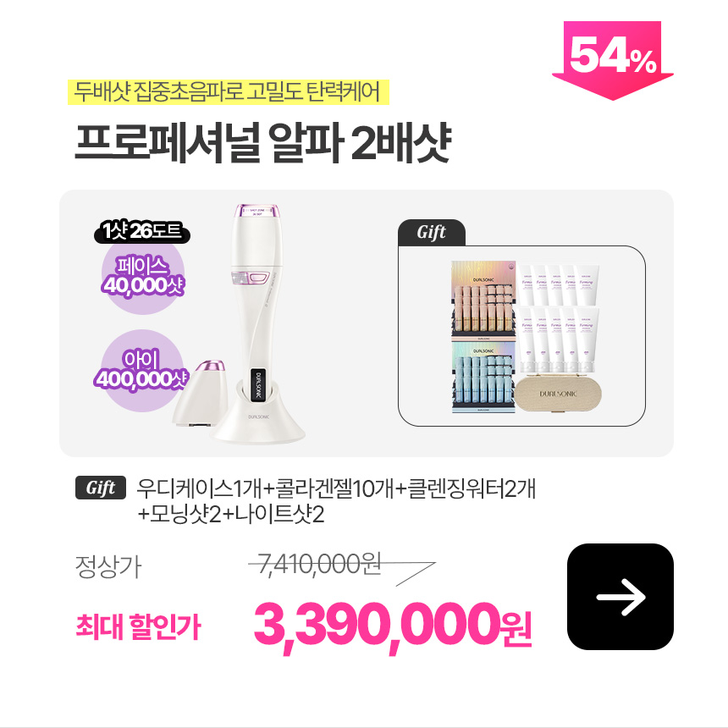Click the 우디케이스1개+콜라겐젤10개 gift text

click(264, 488)
